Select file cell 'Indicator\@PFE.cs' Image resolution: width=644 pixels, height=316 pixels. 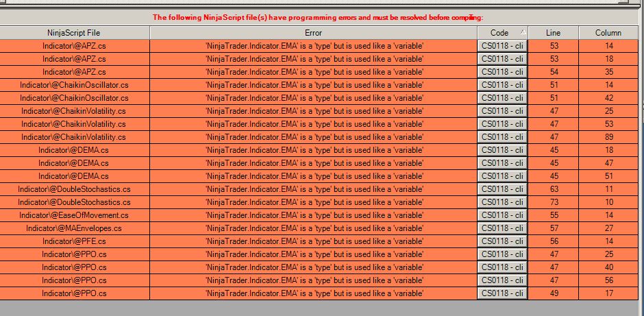coord(75,241)
